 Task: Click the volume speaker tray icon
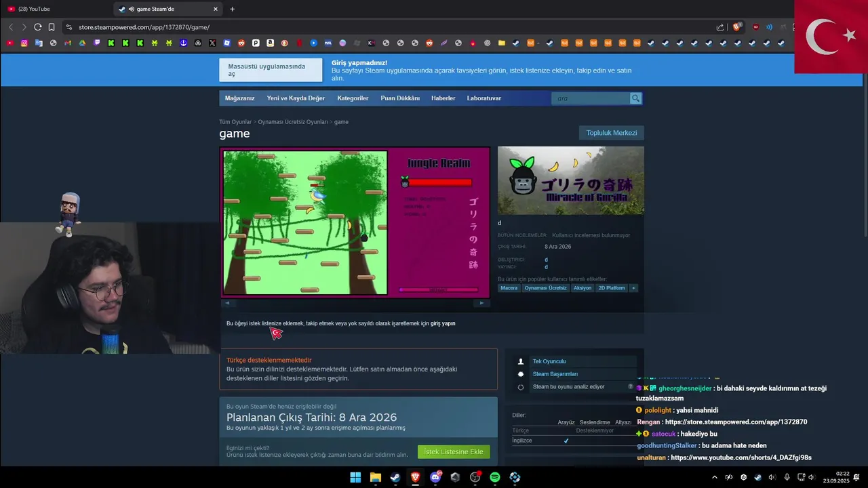812,477
